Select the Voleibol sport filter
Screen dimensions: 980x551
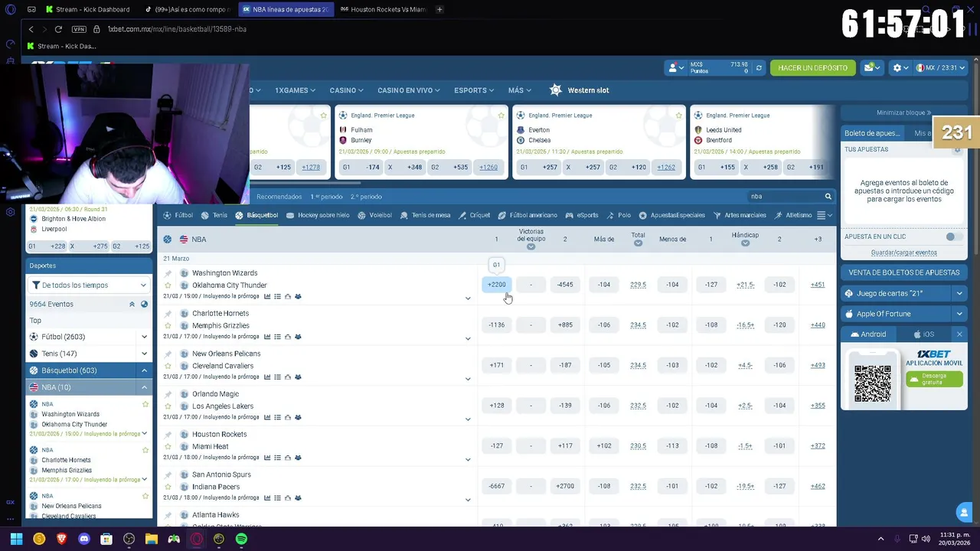point(375,216)
